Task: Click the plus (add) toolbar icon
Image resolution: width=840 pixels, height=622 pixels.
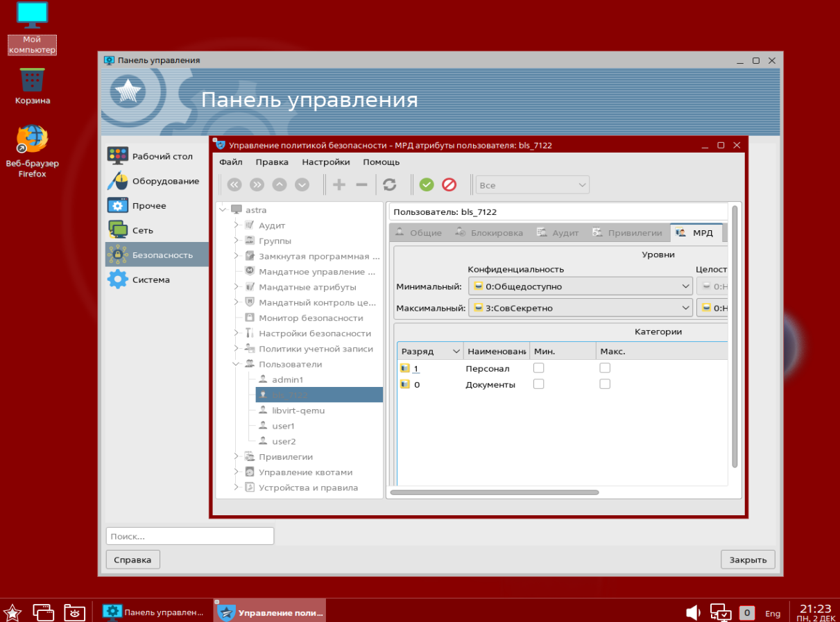Action: [x=339, y=184]
